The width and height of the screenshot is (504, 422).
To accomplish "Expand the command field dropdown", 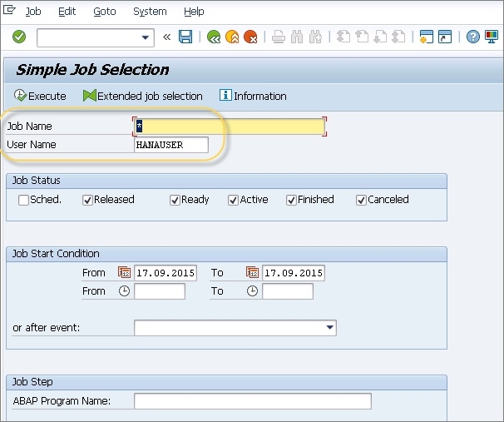I will [x=146, y=37].
